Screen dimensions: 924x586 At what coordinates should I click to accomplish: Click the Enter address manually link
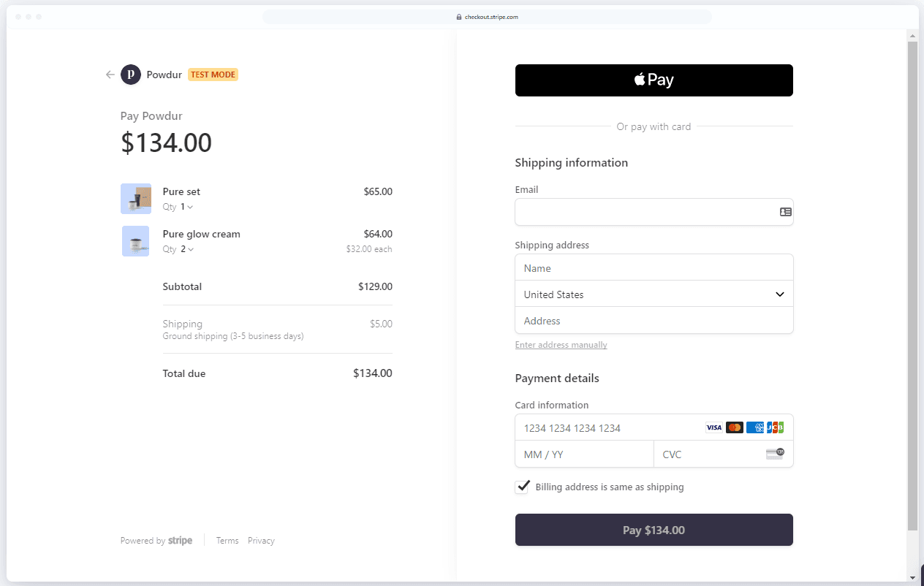point(561,344)
